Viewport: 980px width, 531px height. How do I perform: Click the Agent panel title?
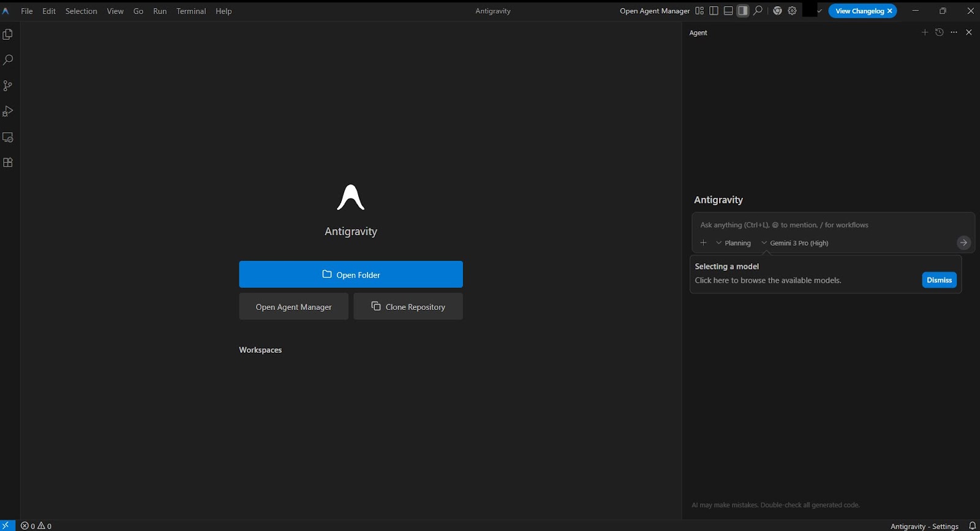[698, 33]
